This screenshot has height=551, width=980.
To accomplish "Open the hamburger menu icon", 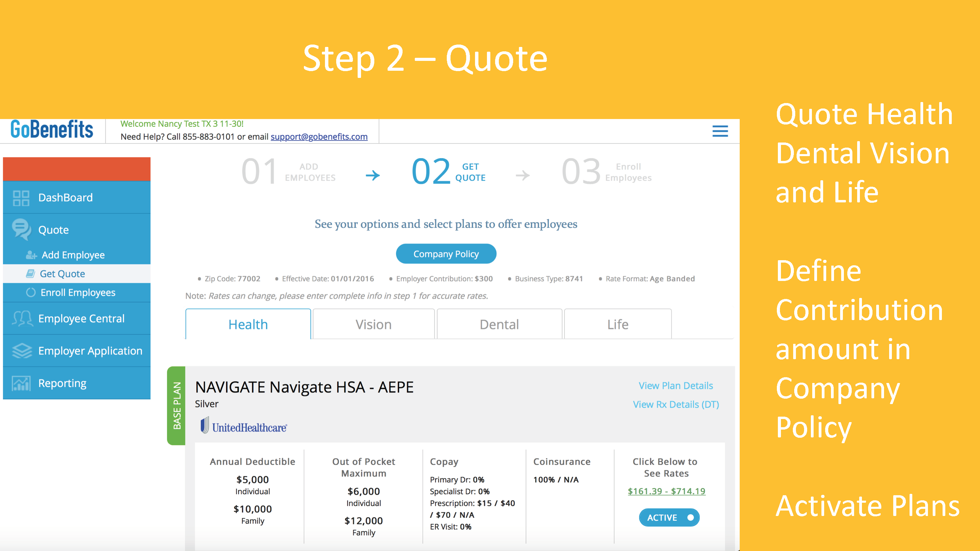I will click(x=720, y=131).
